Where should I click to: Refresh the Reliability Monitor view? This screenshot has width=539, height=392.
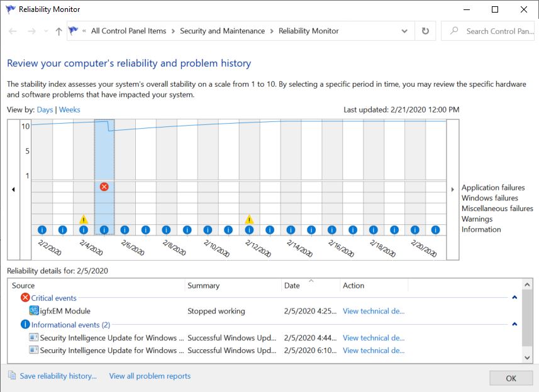click(x=425, y=31)
